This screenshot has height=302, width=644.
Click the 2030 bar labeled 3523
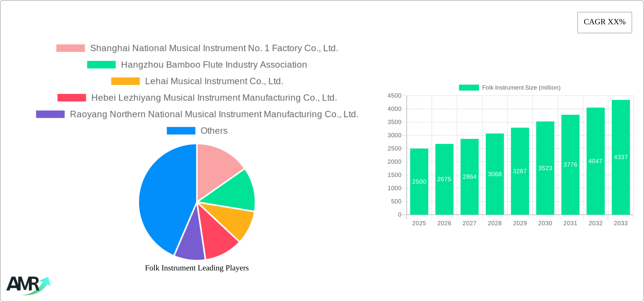pos(545,168)
